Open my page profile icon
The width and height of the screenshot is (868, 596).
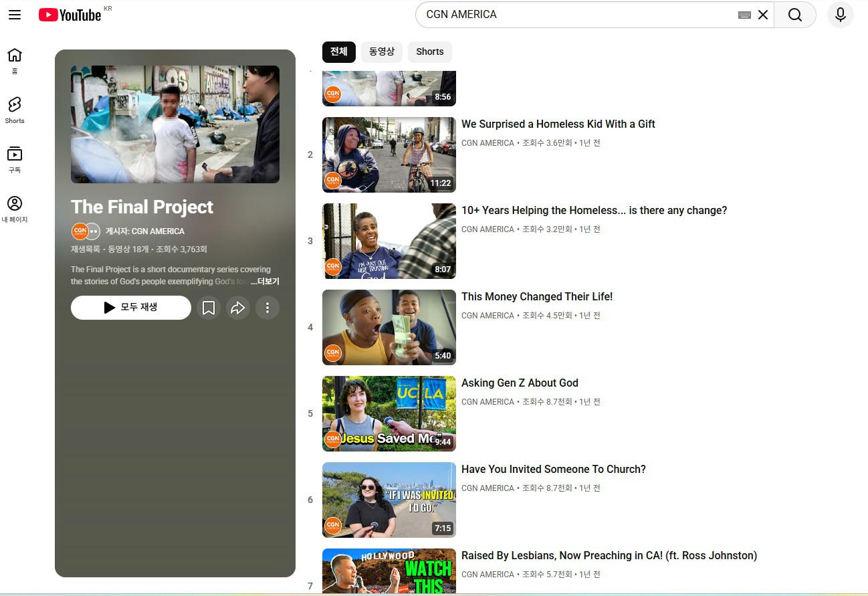pyautogui.click(x=15, y=209)
